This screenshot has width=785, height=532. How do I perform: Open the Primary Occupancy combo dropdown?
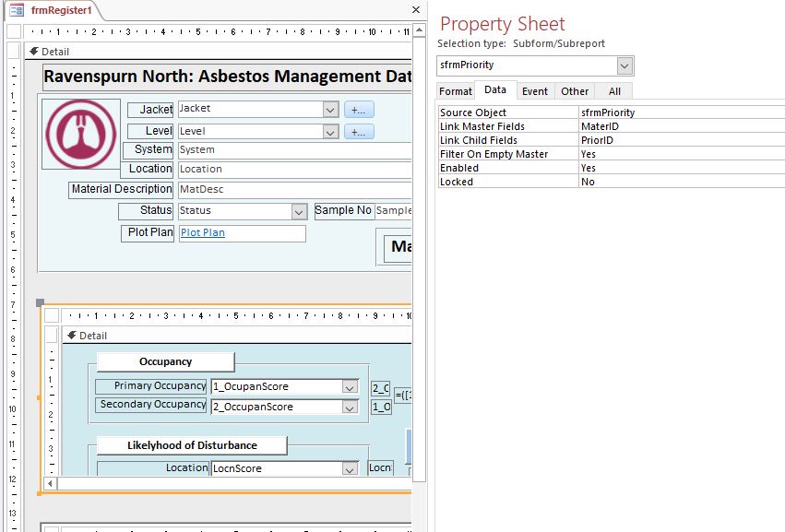point(350,387)
